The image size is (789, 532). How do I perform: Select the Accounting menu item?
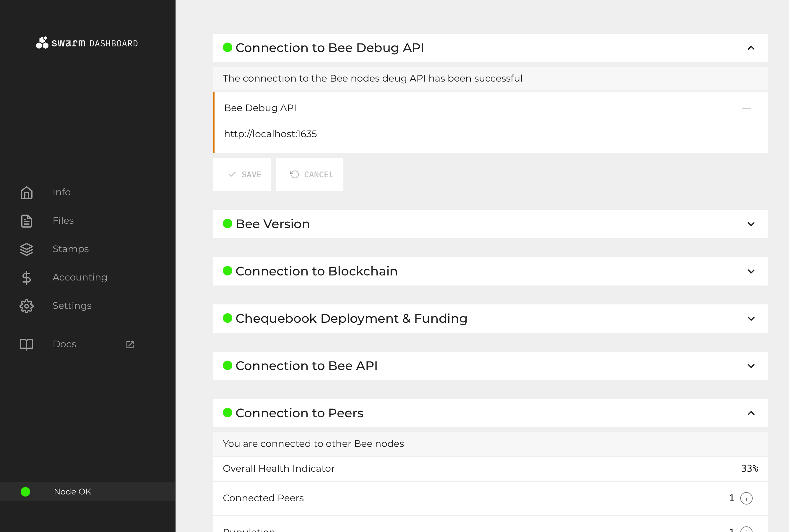(x=80, y=277)
